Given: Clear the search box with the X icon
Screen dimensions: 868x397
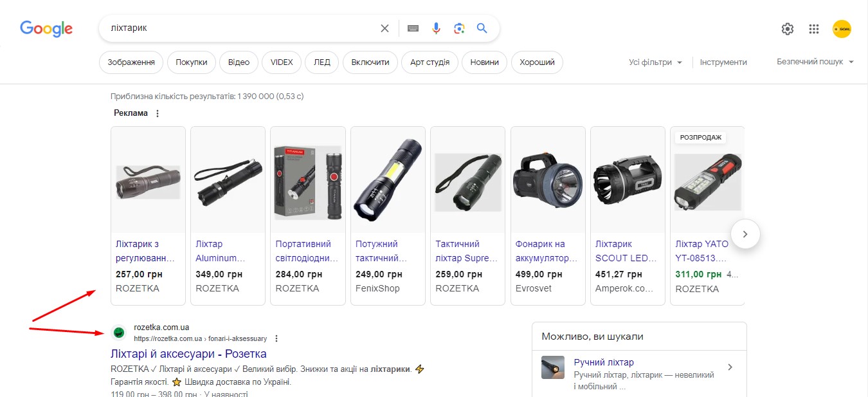Looking at the screenshot, I should 384,28.
